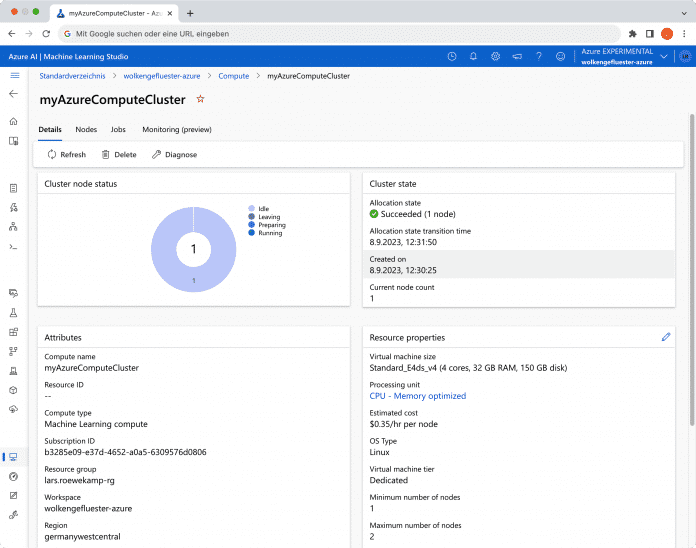696x548 pixels.
Task: Click the recent activity clock icon
Action: (x=451, y=56)
